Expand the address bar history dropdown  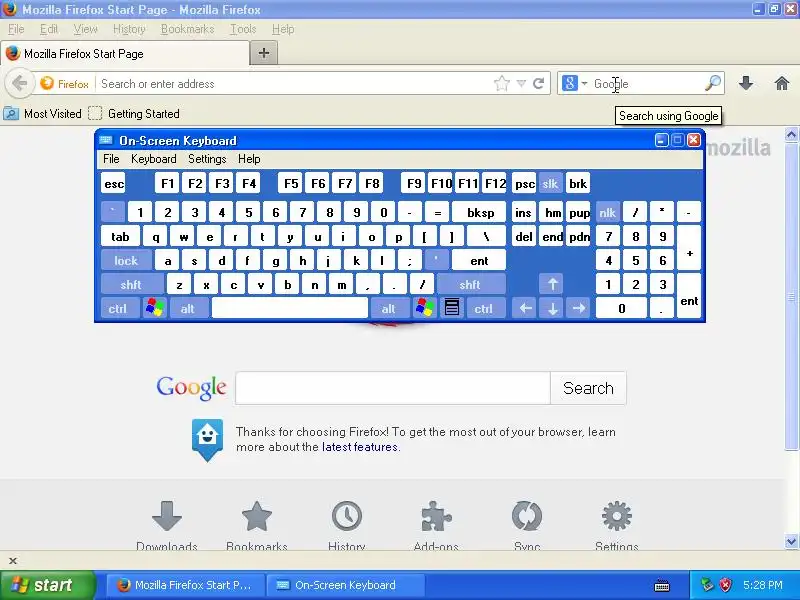(x=521, y=83)
